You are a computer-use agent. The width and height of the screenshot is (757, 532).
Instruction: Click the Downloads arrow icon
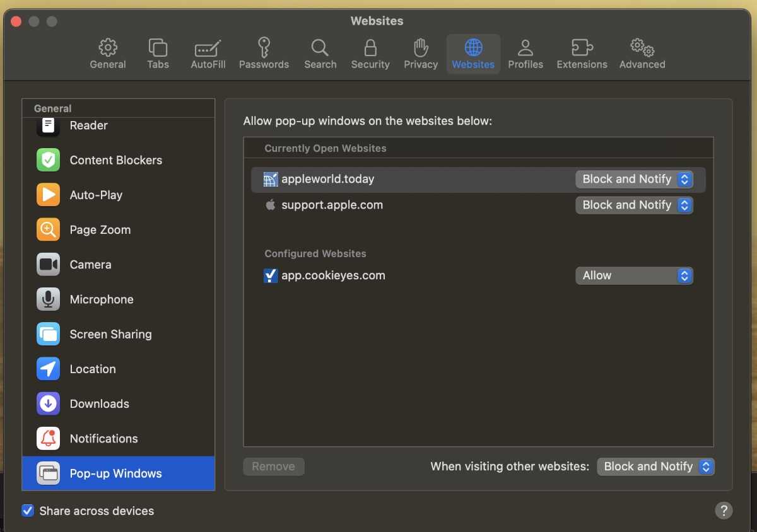49,404
